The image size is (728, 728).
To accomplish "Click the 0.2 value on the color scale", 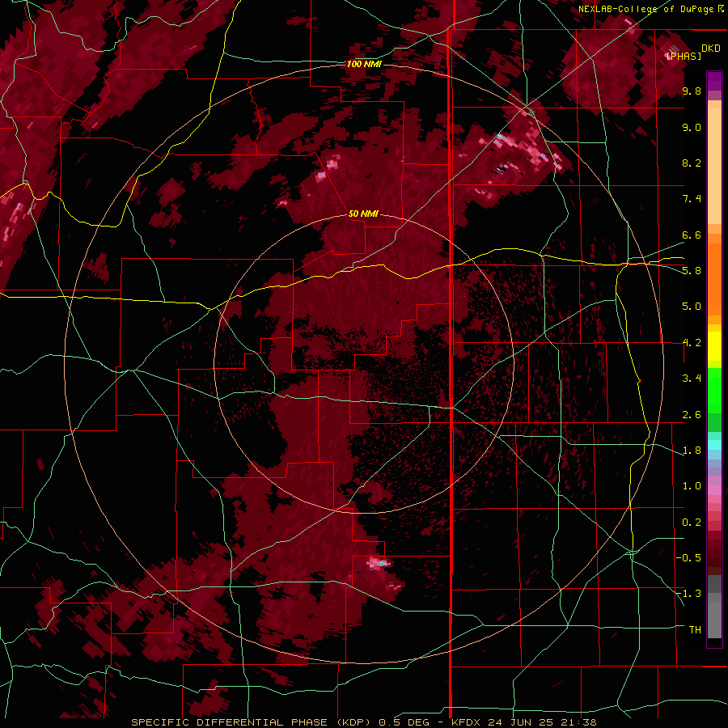I will [x=692, y=523].
